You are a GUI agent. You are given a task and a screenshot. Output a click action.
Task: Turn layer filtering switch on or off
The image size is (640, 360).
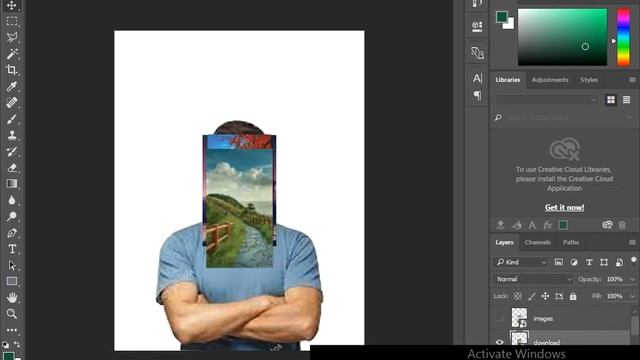633,261
